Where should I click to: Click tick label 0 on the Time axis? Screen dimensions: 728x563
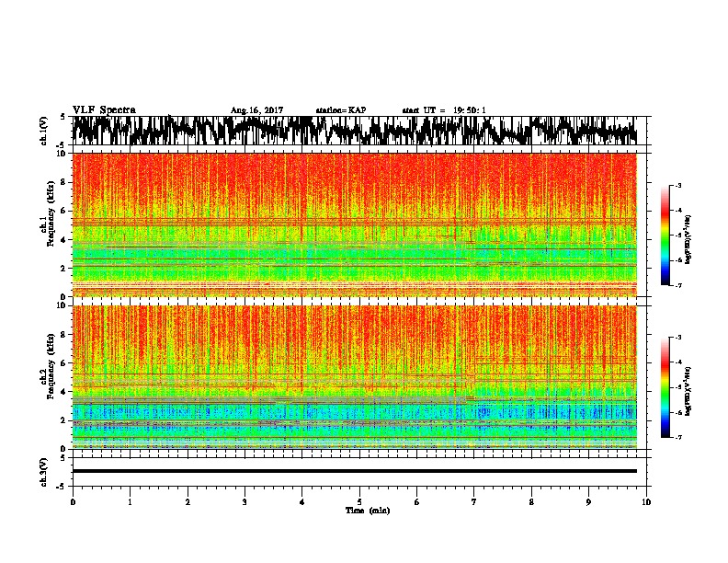click(73, 502)
